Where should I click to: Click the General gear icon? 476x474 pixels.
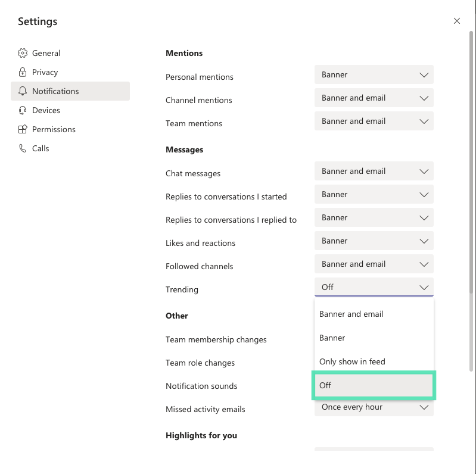23,53
